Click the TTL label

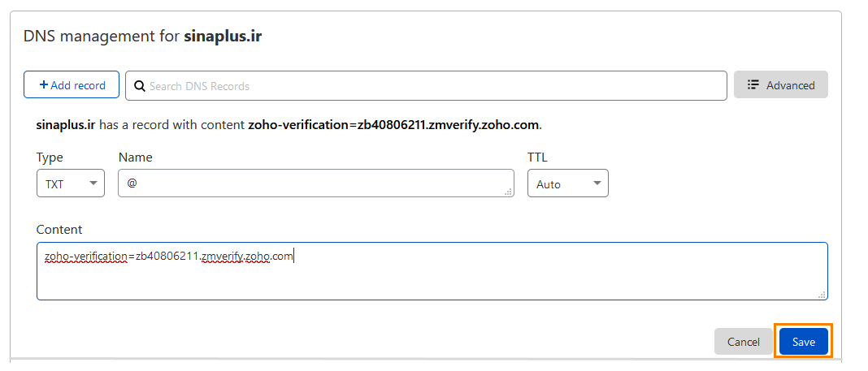click(537, 157)
